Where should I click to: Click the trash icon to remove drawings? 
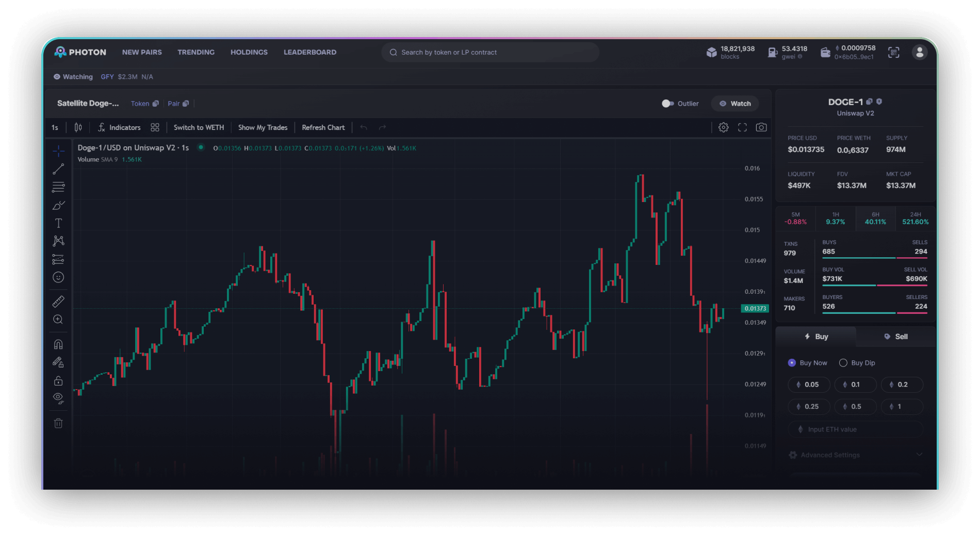[58, 423]
